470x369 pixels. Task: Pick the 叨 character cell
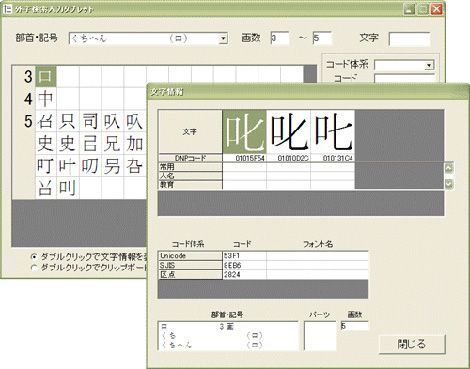(x=90, y=166)
